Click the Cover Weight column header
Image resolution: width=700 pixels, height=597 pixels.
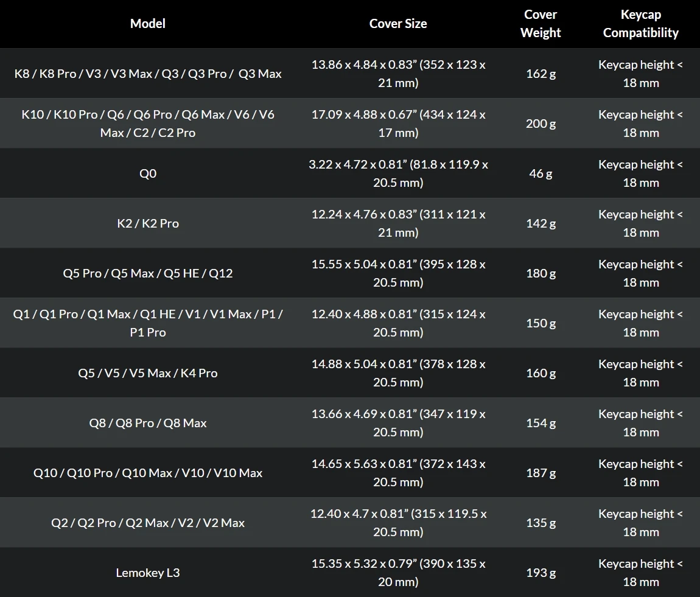coord(540,24)
